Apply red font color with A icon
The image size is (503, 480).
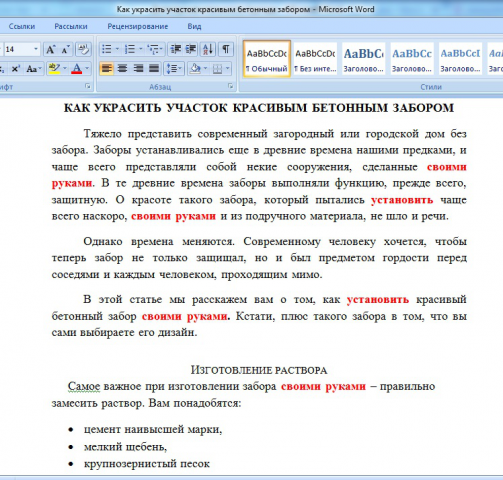tap(77, 69)
